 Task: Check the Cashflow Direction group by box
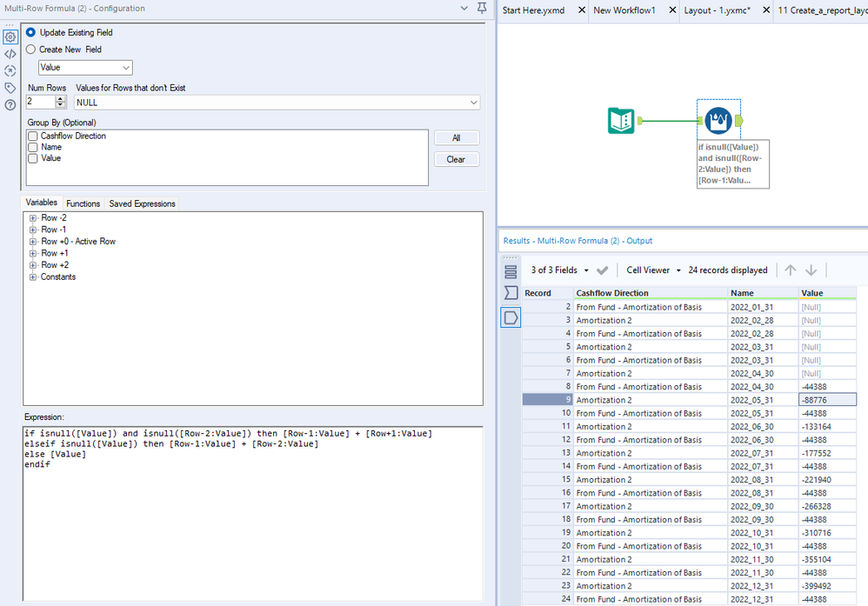coord(33,137)
